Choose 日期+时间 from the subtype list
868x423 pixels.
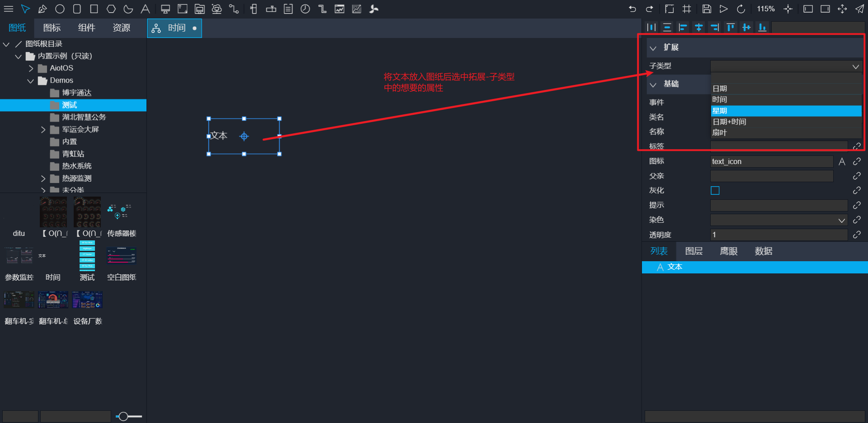[729, 122]
